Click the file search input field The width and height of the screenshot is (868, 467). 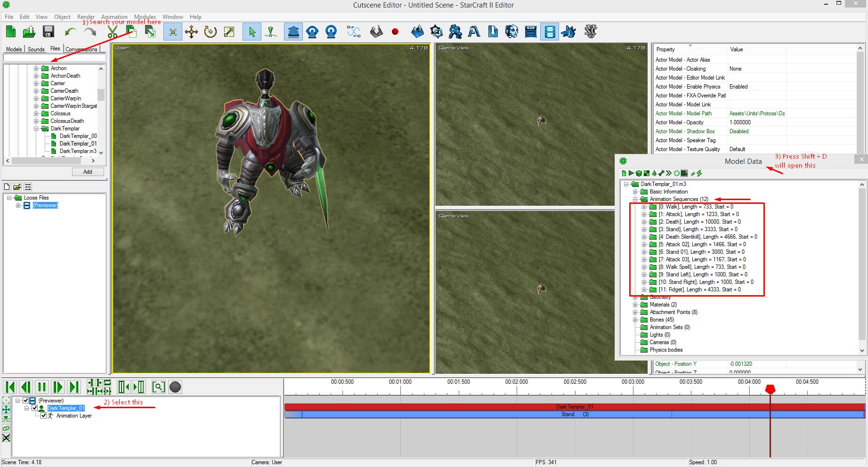tap(55, 58)
